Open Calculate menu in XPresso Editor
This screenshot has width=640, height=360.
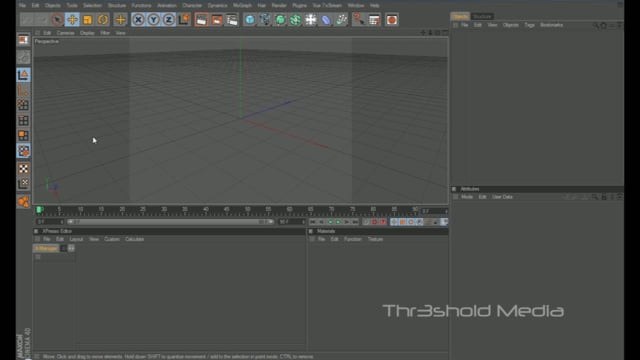click(134, 239)
